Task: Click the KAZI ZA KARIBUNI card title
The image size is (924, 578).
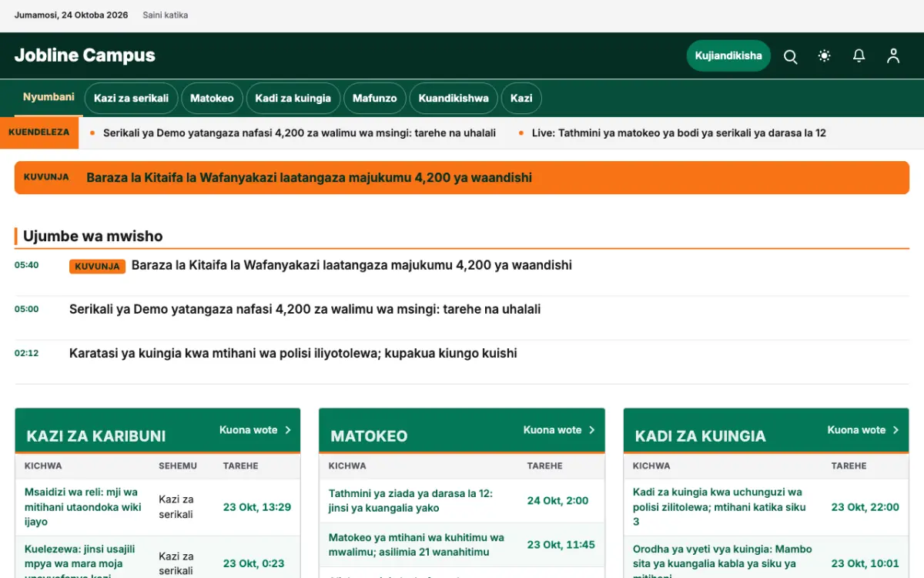Action: tap(96, 435)
